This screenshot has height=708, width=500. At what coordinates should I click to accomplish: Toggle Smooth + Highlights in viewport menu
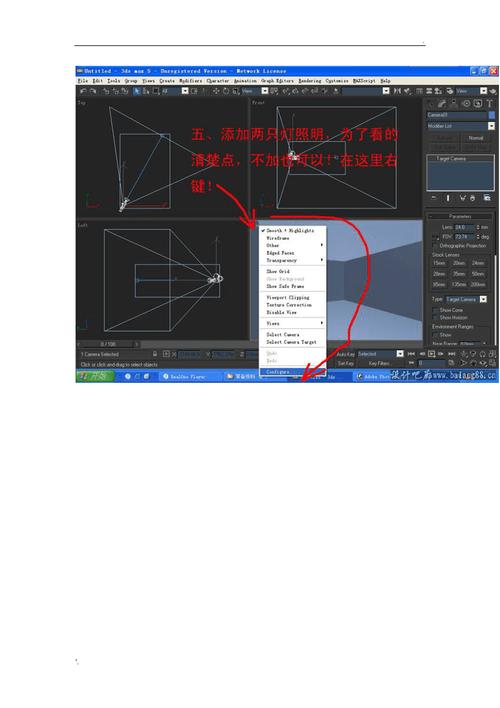point(292,230)
